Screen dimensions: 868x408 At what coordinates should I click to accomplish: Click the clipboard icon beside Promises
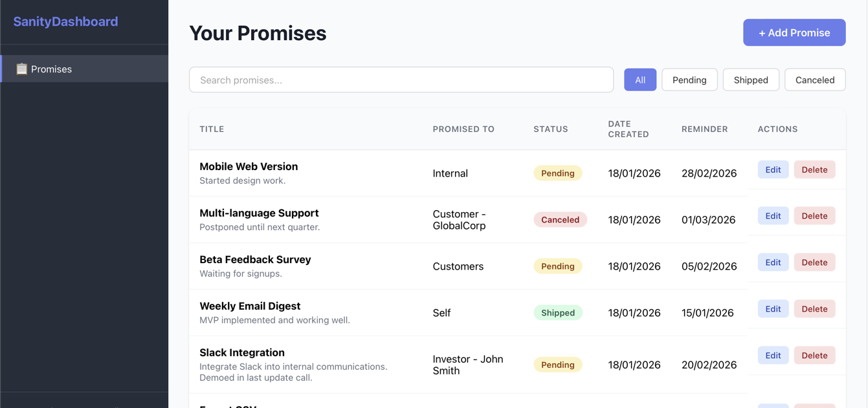22,69
